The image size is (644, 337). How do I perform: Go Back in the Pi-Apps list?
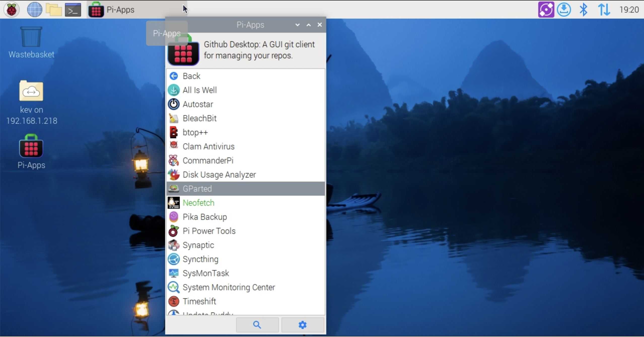(245, 76)
